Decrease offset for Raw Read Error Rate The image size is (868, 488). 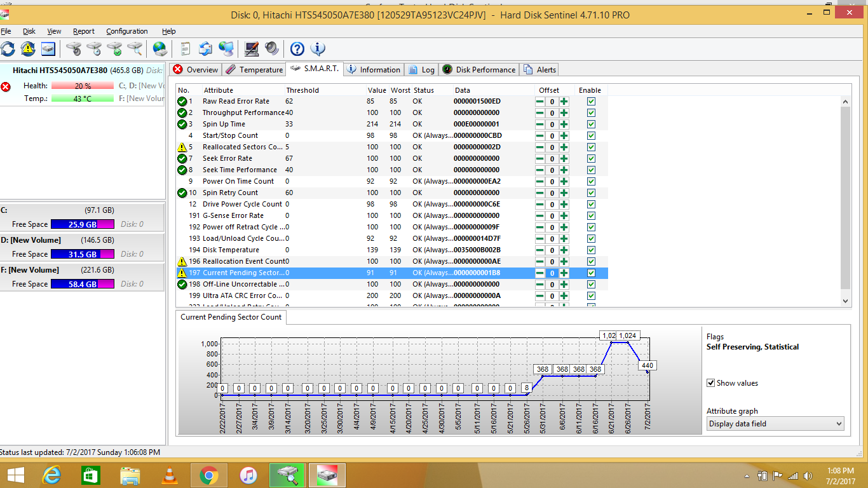pos(540,102)
